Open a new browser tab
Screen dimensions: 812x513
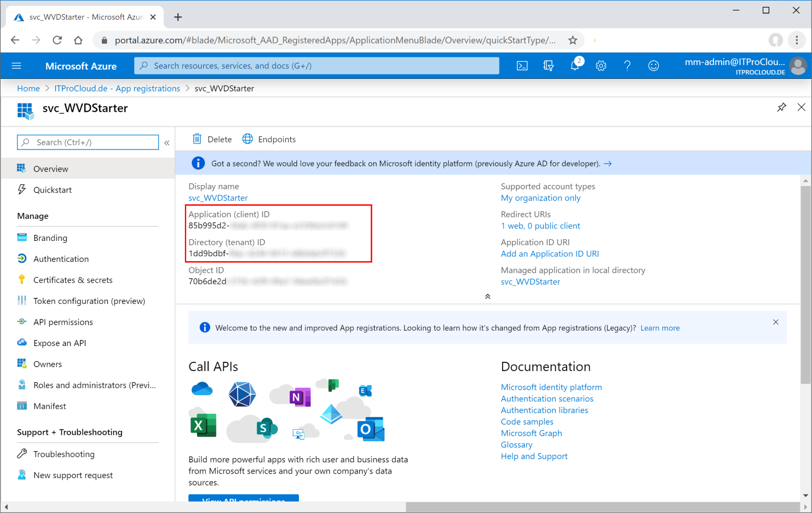point(178,17)
